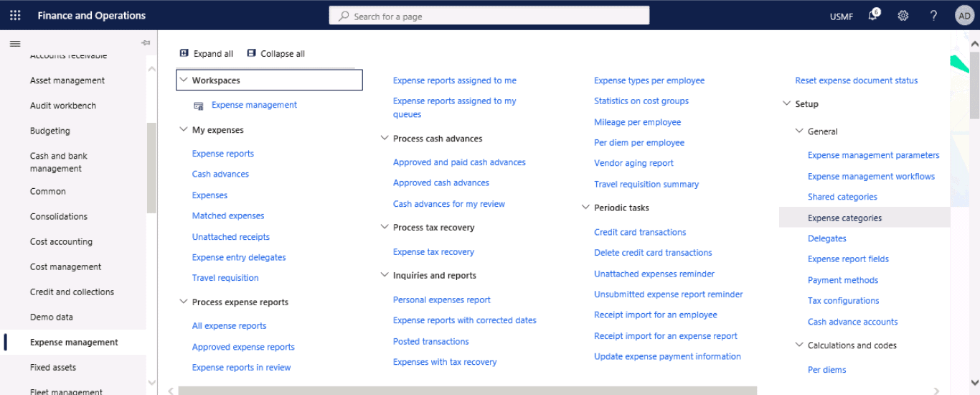Screen dimensions: 980x395
Task: Focus the Search for a page field
Action: (489, 16)
